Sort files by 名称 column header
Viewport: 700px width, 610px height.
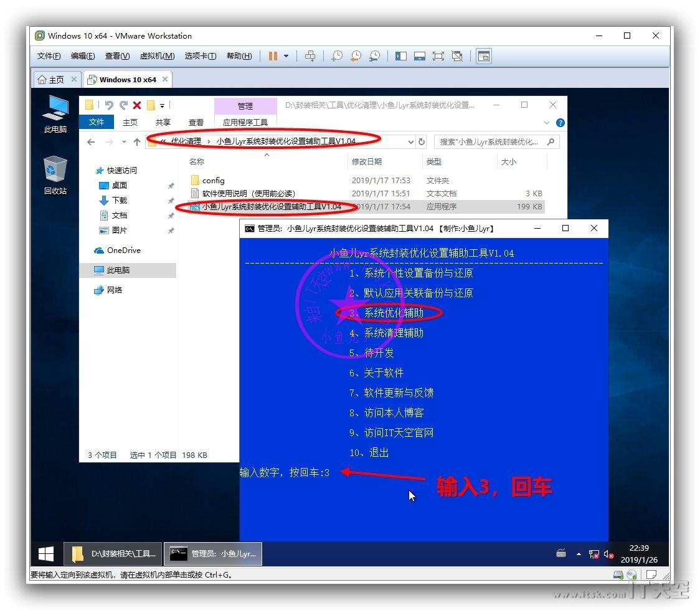(x=196, y=161)
